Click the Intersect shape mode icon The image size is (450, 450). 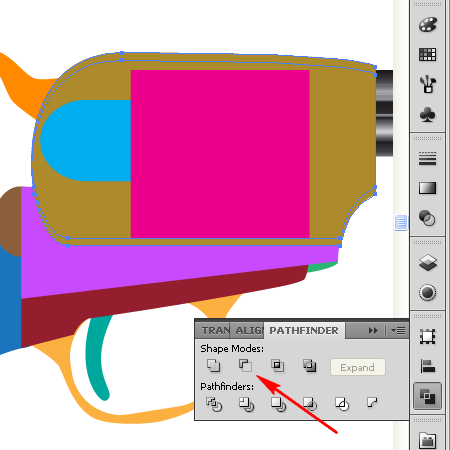point(277,366)
